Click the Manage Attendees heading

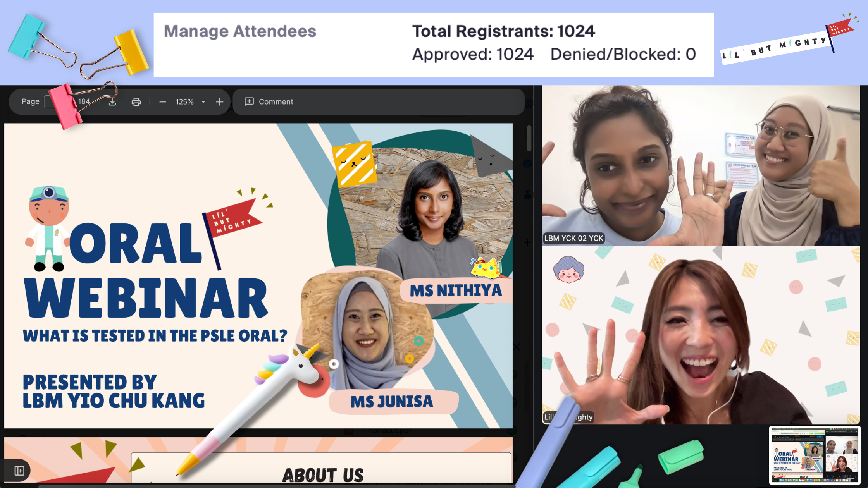pos(240,31)
